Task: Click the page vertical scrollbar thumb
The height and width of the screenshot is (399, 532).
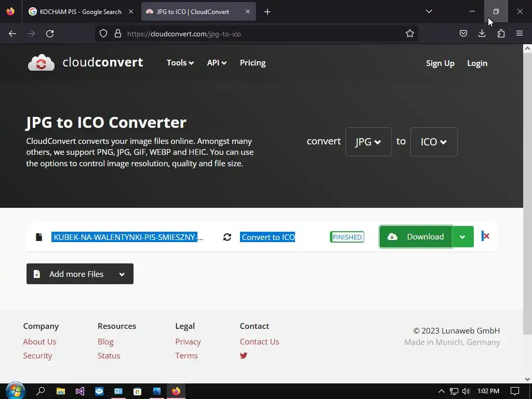Action: (x=527, y=193)
